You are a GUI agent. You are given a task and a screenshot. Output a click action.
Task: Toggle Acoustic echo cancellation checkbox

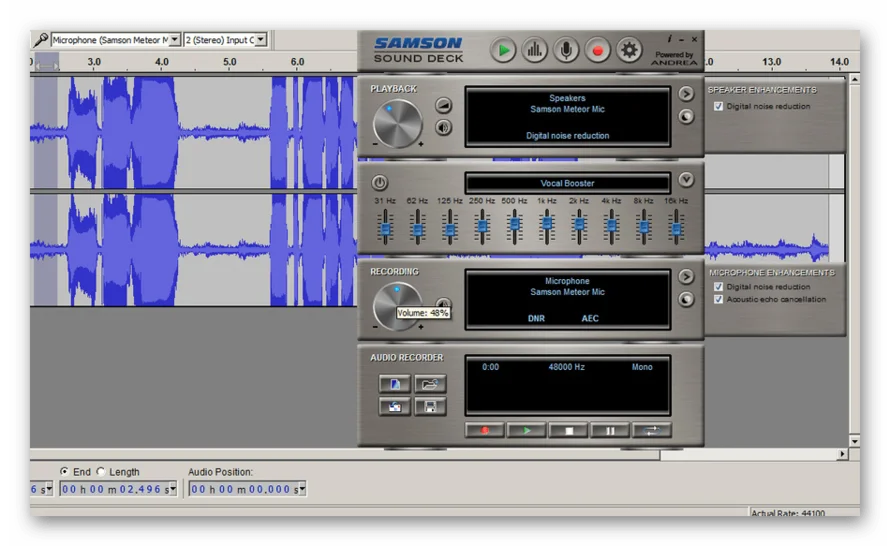pyautogui.click(x=719, y=299)
